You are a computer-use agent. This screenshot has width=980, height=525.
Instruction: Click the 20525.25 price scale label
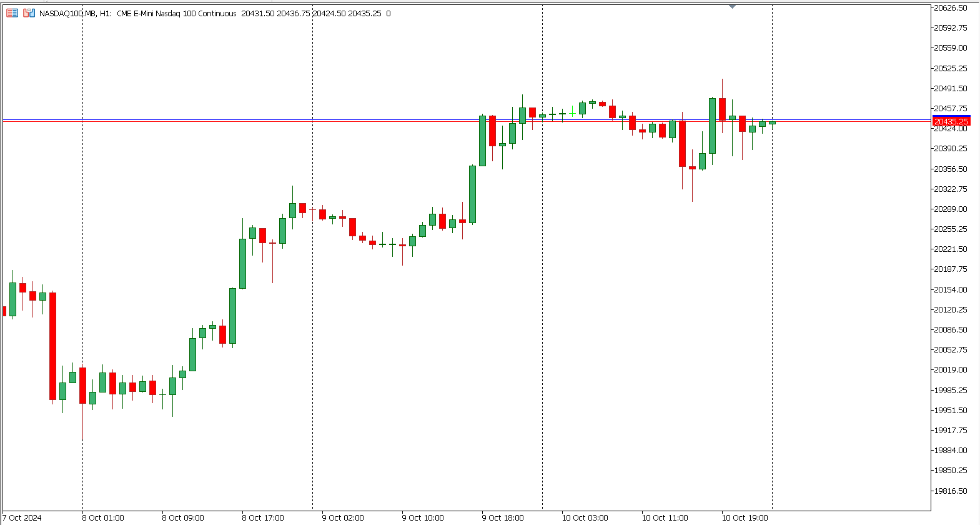click(x=950, y=68)
